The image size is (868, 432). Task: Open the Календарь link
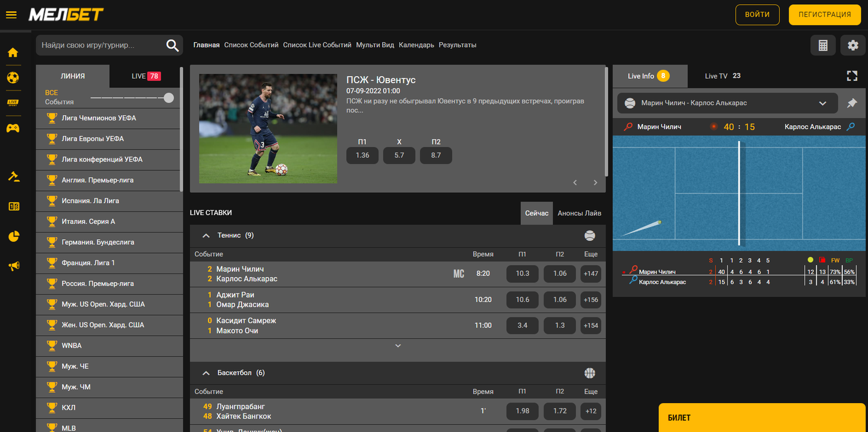coord(416,45)
